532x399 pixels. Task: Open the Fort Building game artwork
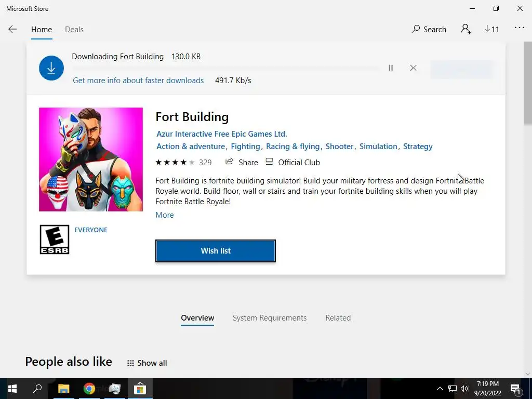pos(91,159)
